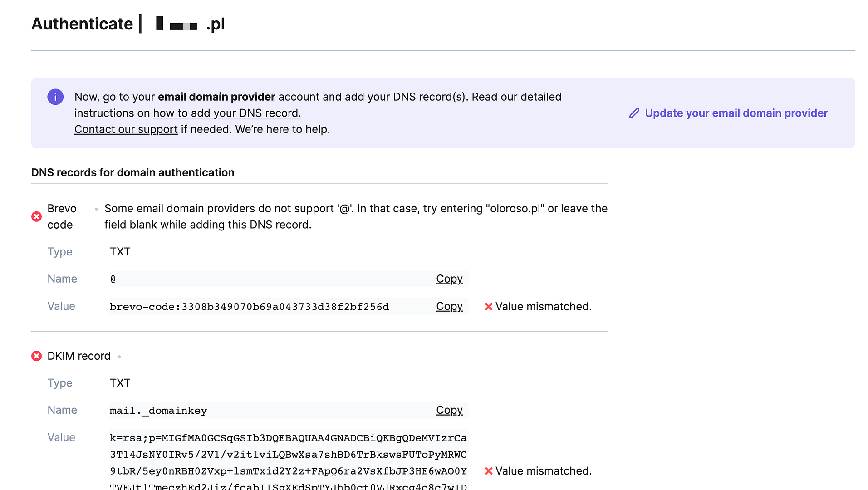Open 'how to add your DNS record' link
This screenshot has height=490, width=868.
[x=227, y=113]
